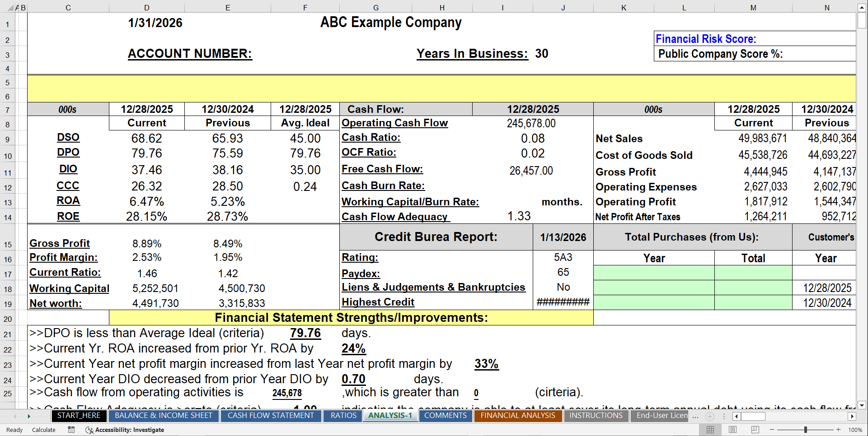Click the Paydex label

click(x=361, y=274)
